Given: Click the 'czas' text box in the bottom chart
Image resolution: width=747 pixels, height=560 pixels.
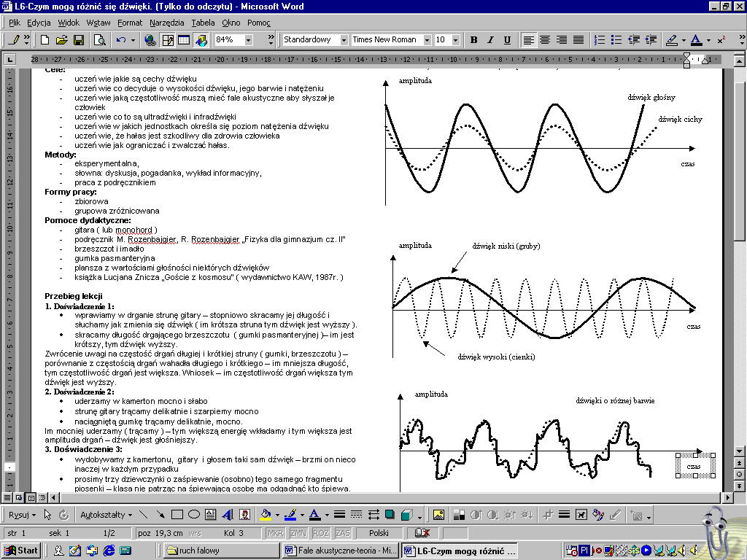Looking at the screenshot, I should (x=693, y=465).
